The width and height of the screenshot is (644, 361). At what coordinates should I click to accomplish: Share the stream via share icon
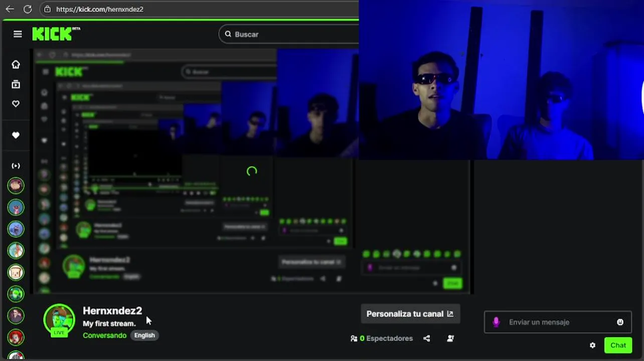[x=426, y=338]
